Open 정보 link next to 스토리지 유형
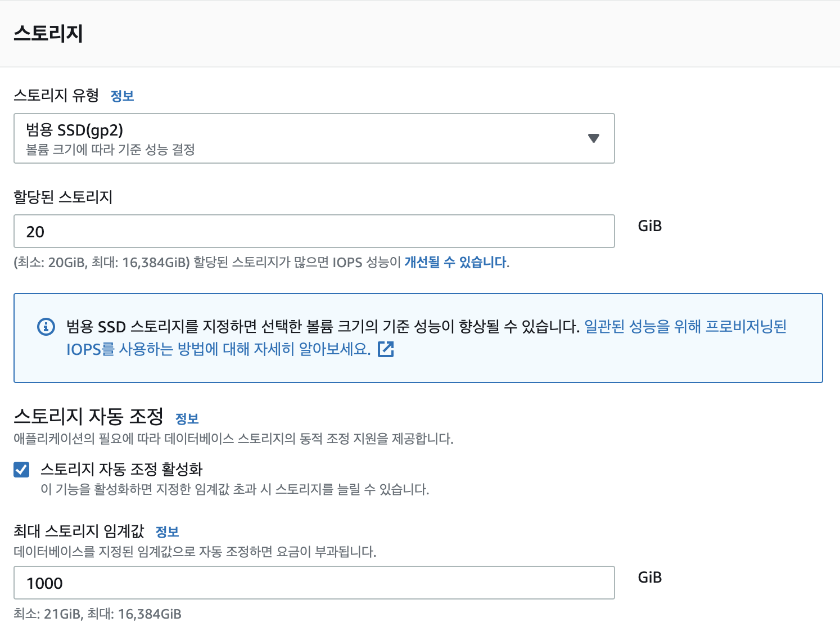This screenshot has height=640, width=840. 122,96
